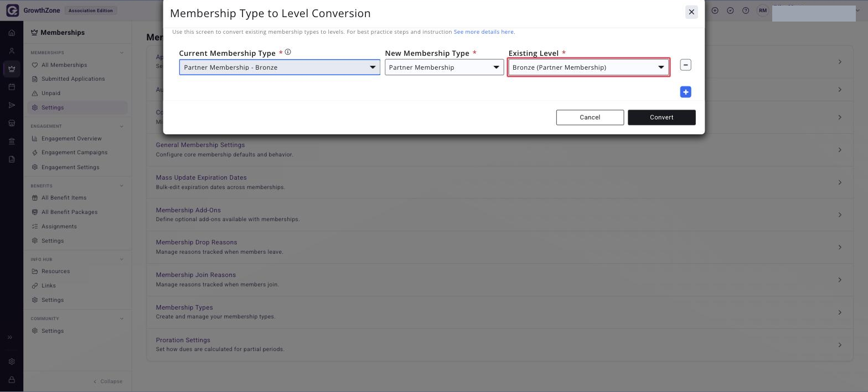Open Membership Drop Reasons settings

pos(500,247)
